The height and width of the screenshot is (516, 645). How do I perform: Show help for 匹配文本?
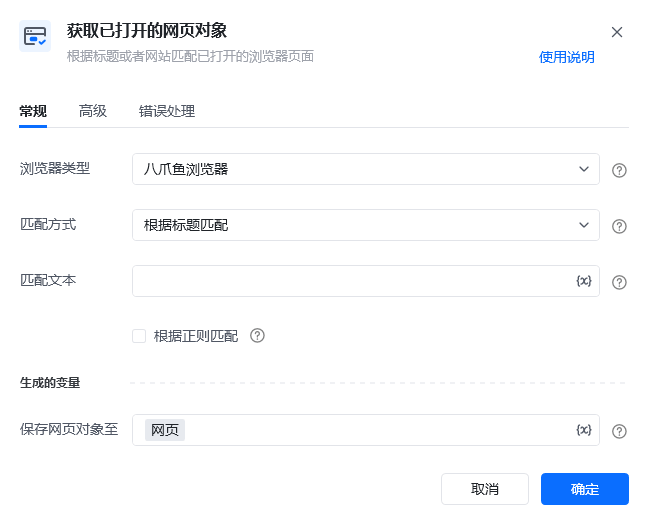point(619,282)
